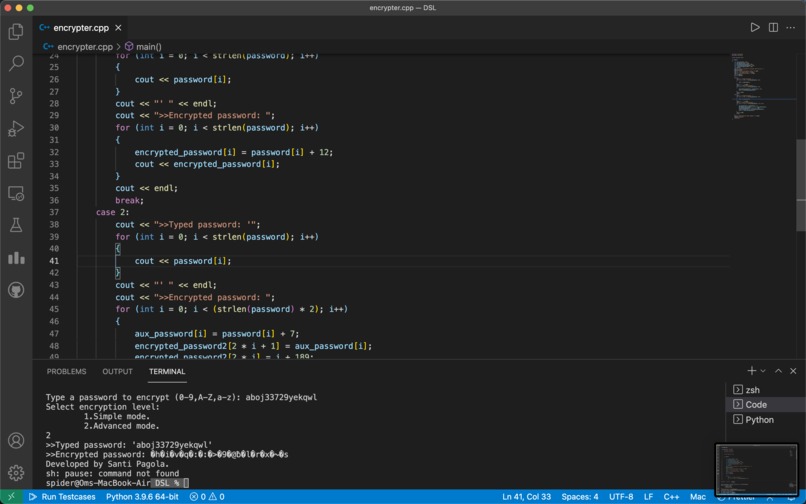Open the Accounts menu icon

tap(16, 441)
